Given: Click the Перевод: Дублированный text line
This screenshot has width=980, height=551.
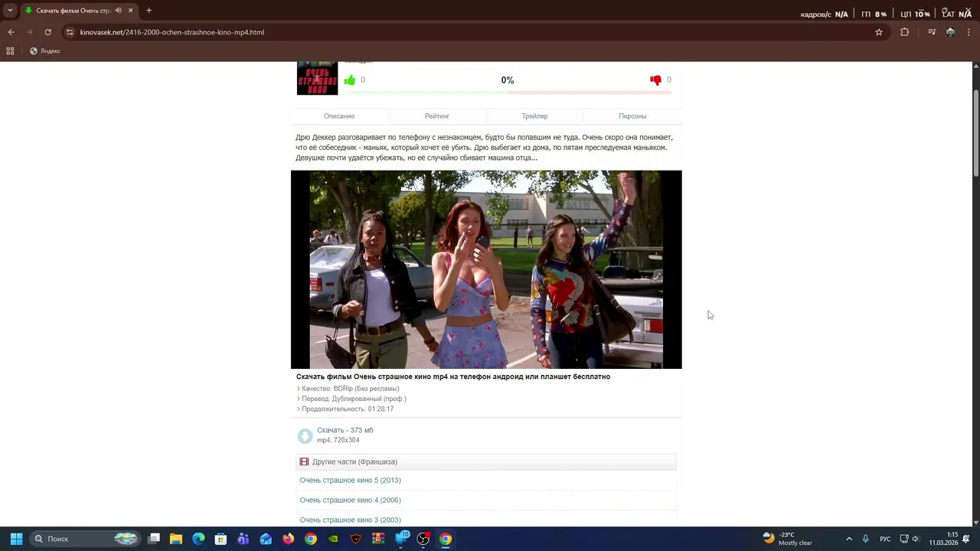Looking at the screenshot, I should (352, 399).
